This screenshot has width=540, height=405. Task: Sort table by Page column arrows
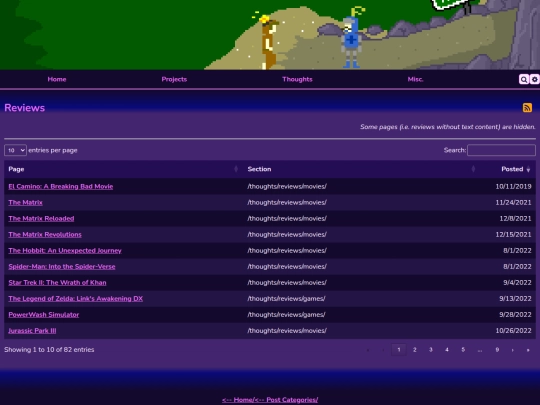click(x=236, y=169)
